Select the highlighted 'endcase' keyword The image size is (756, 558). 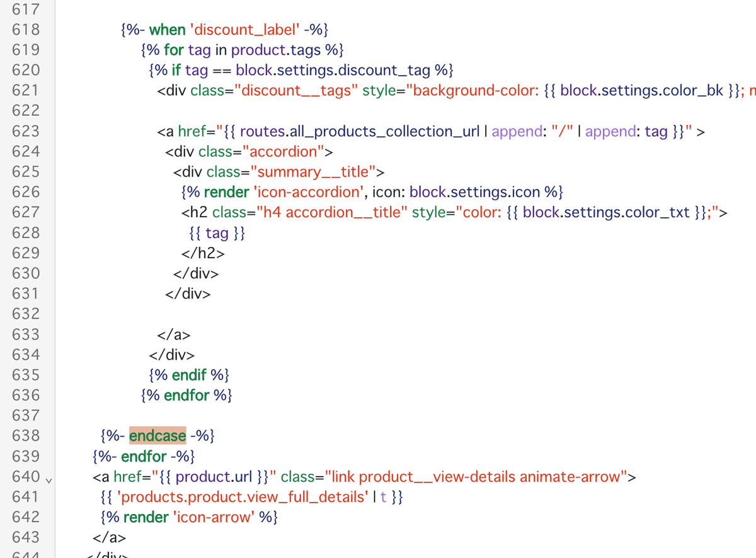coord(157,436)
